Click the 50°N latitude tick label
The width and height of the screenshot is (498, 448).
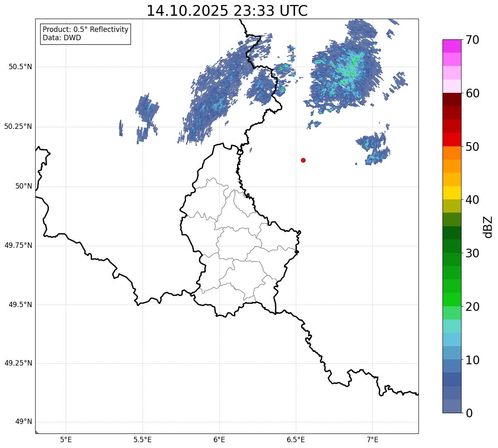pos(24,186)
